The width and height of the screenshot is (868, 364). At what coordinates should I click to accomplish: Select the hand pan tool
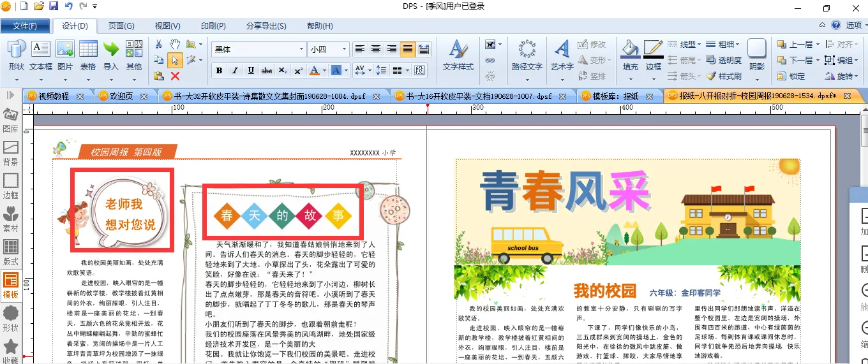(x=175, y=44)
